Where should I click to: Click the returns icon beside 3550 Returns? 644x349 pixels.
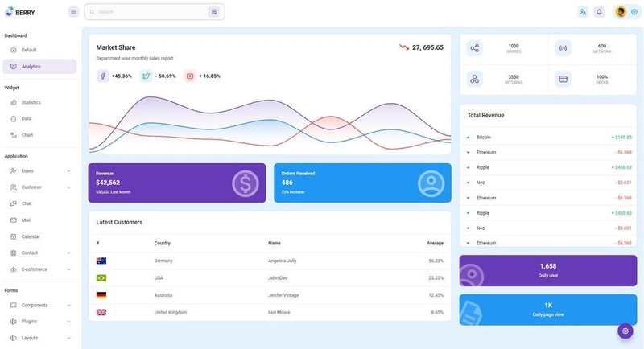click(x=474, y=79)
